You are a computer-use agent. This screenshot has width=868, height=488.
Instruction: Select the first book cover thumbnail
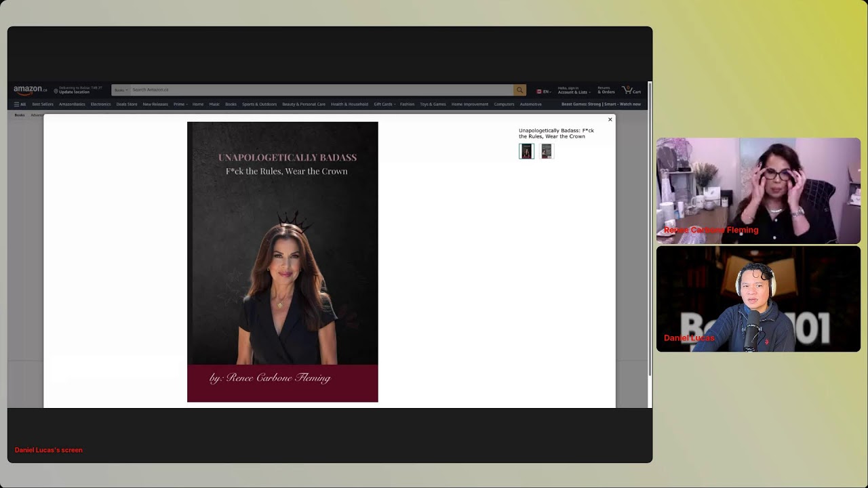pyautogui.click(x=526, y=151)
